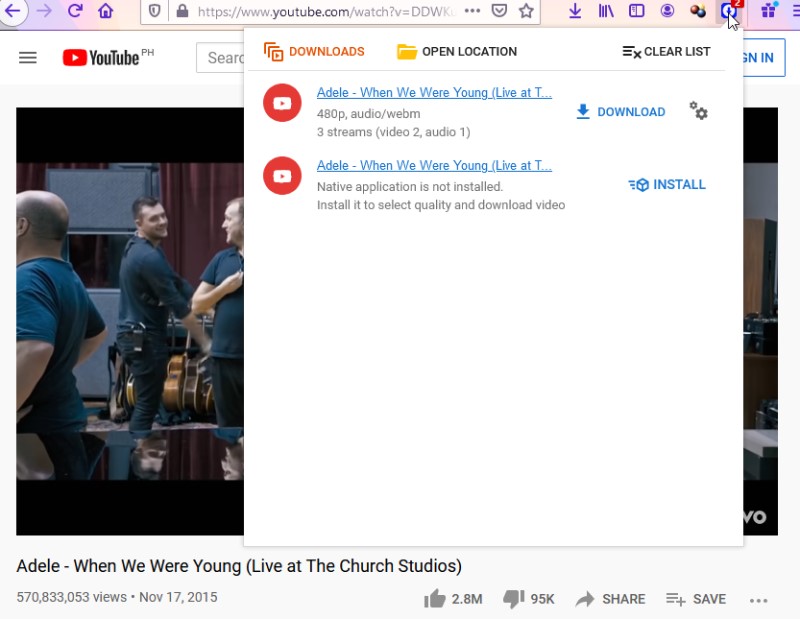Click the DOWNLOAD button for the 480p stream
This screenshot has height=619, width=800.
(x=620, y=112)
